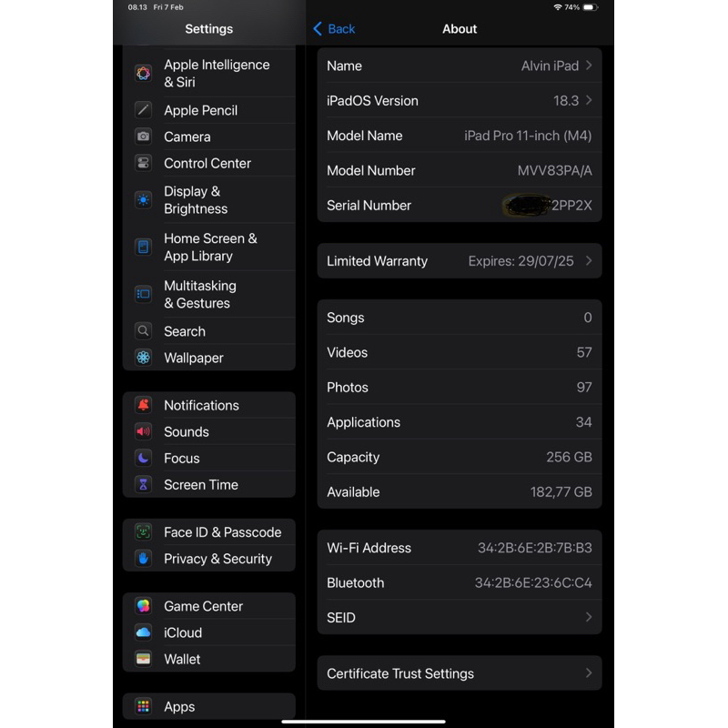Screen dimensions: 728x728
Task: Go back with the Back button
Action: pos(334,29)
